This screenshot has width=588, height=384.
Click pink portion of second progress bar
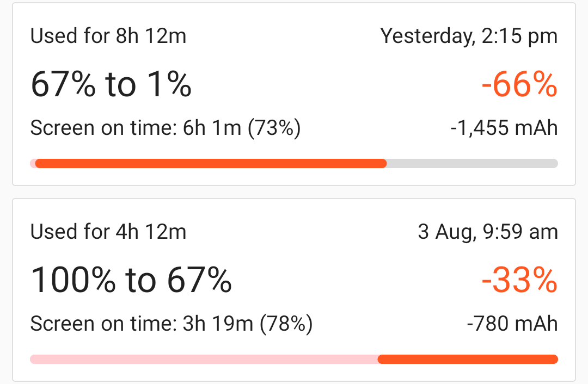[204, 360]
